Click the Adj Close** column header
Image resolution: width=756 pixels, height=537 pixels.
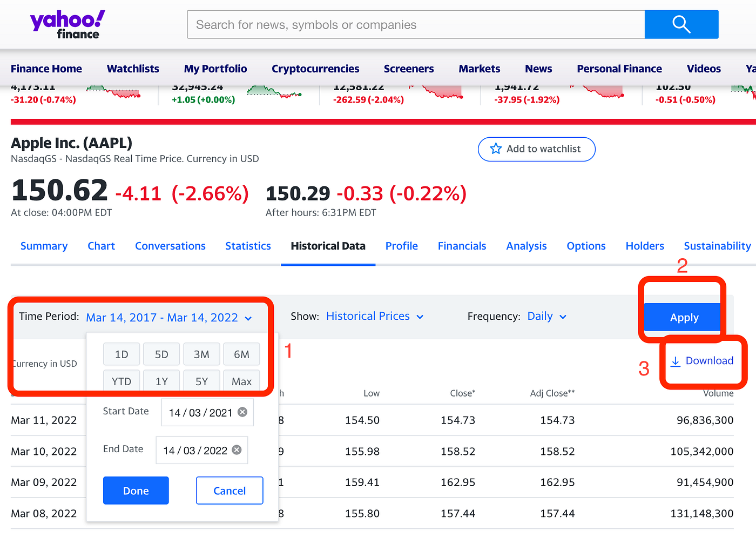click(552, 393)
